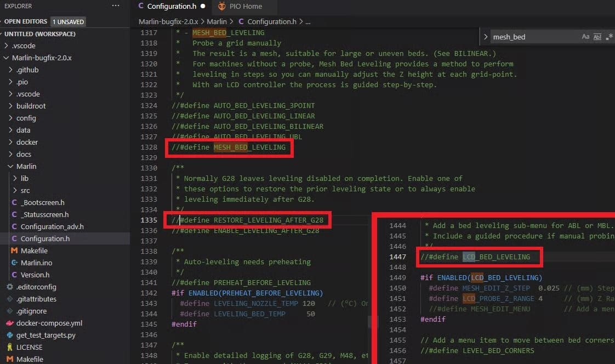Select the docker folder in Explorer
The height and width of the screenshot is (364, 615).
(x=27, y=143)
